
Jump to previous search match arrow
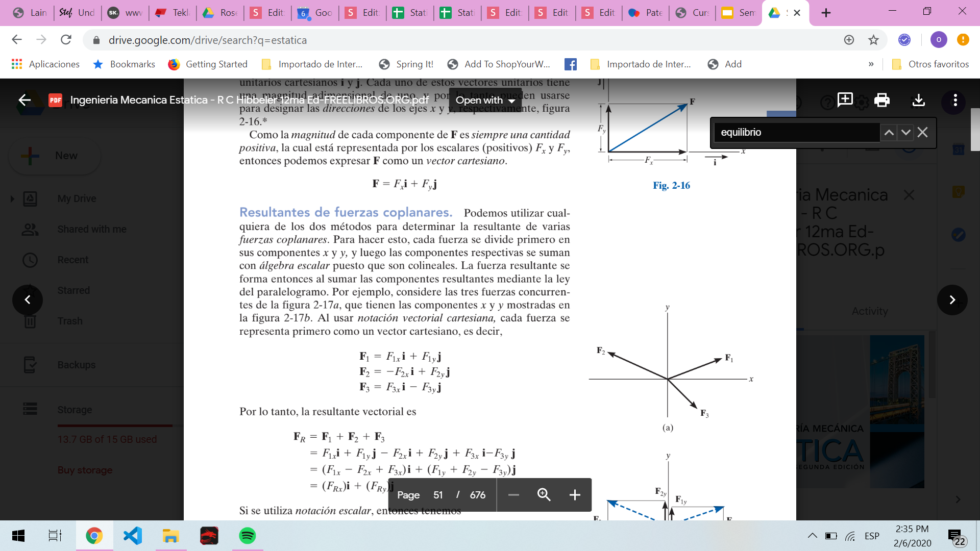point(889,133)
